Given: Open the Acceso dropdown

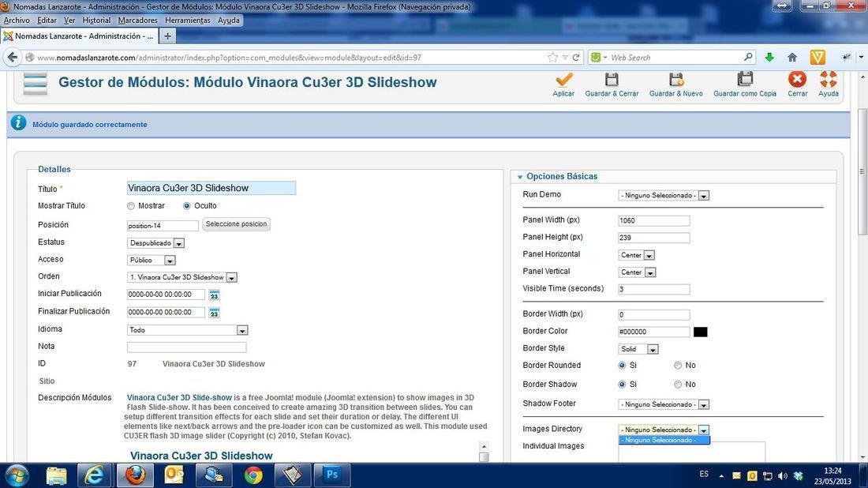Looking at the screenshot, I should 152,261.
